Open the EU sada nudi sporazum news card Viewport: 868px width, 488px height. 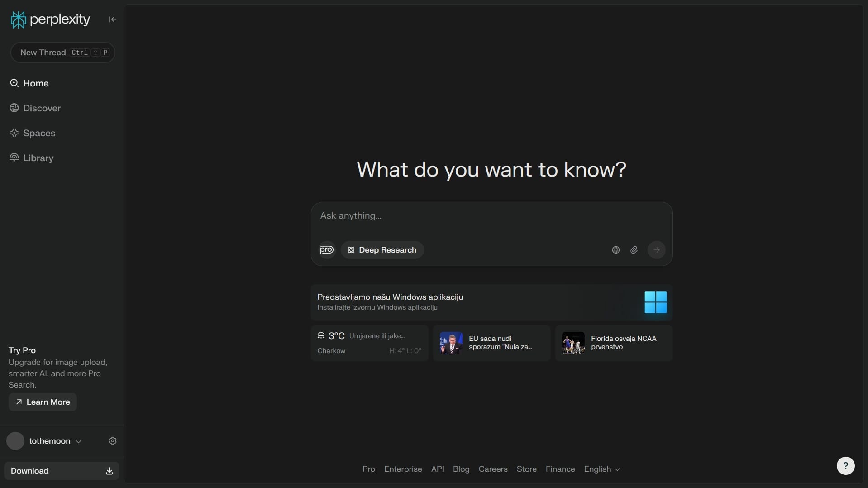pyautogui.click(x=491, y=343)
